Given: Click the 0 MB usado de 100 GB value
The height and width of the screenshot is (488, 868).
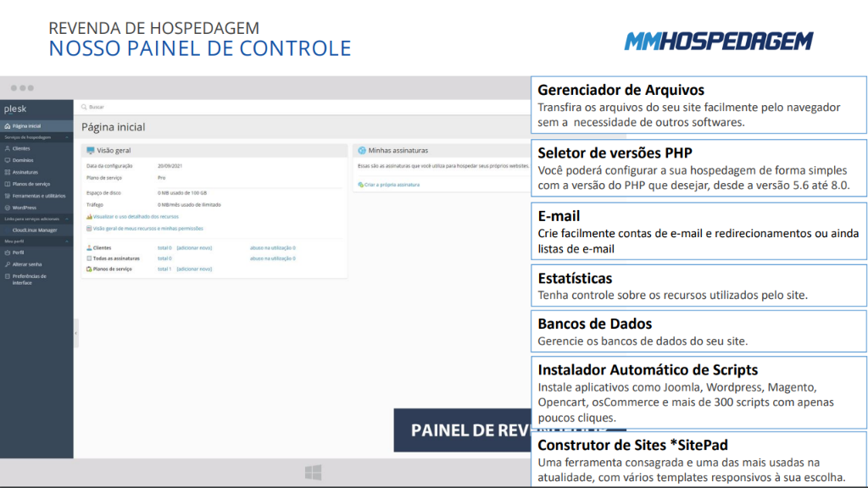Looking at the screenshot, I should click(x=182, y=193).
